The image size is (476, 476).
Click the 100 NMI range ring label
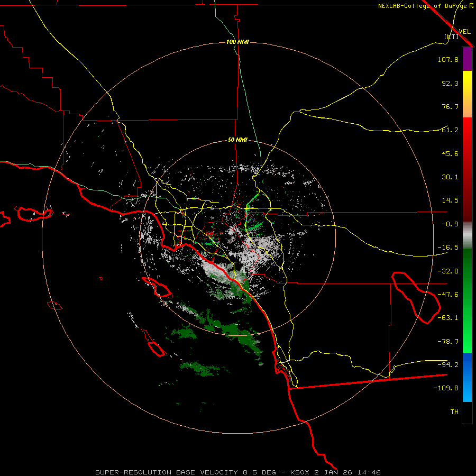(237, 42)
